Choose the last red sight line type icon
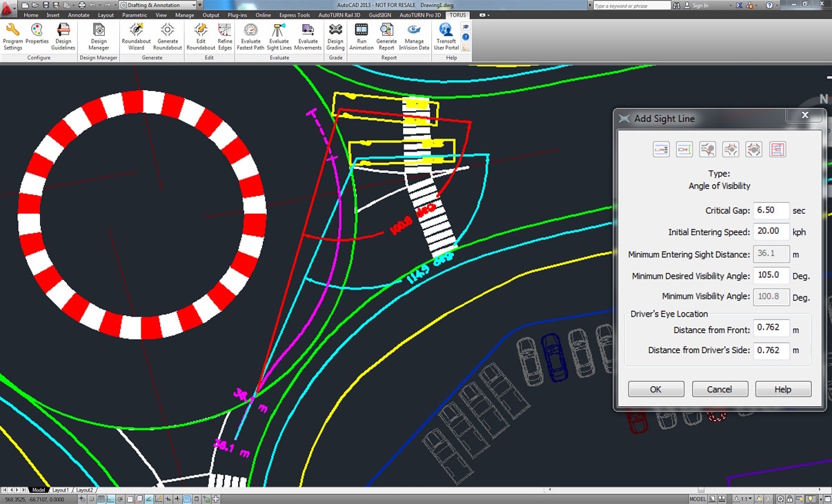Image resolution: width=832 pixels, height=504 pixels. 777,149
